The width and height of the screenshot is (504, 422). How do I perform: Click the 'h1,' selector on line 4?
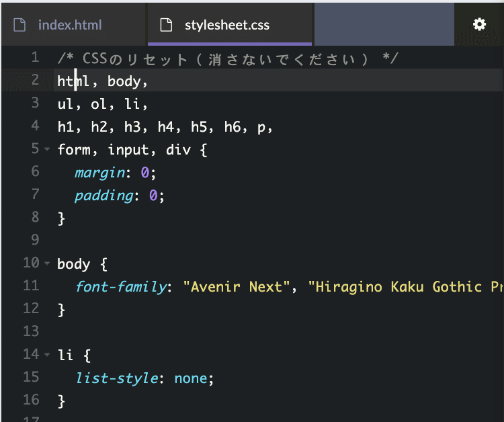69,127
